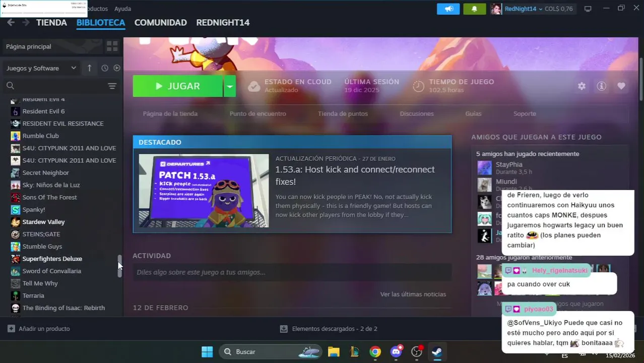Switch to BIBLIOTECA tab
This screenshot has width=644, height=363.
[x=101, y=22]
